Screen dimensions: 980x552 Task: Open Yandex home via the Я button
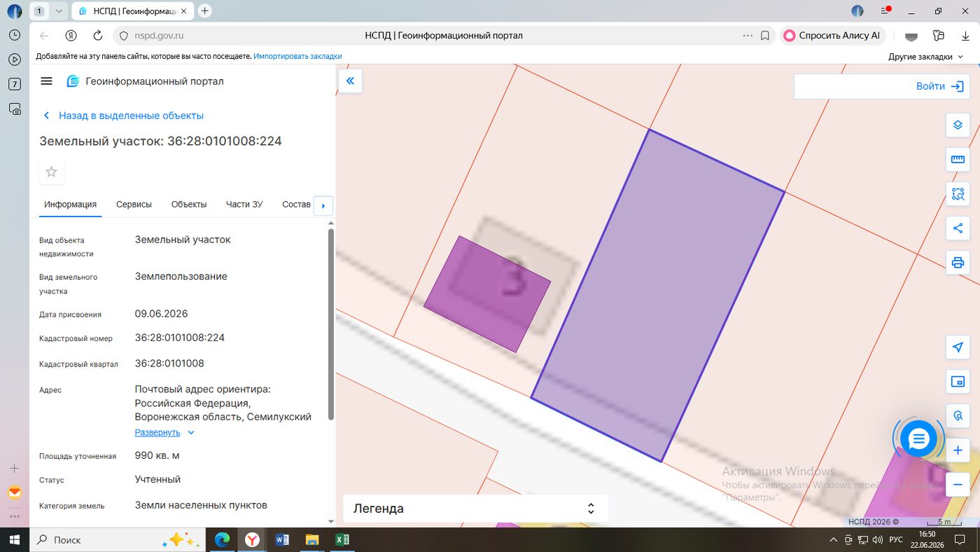point(71,36)
